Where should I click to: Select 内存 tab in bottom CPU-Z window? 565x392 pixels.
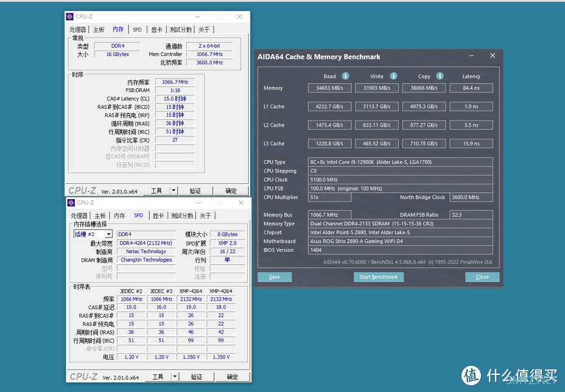point(119,216)
